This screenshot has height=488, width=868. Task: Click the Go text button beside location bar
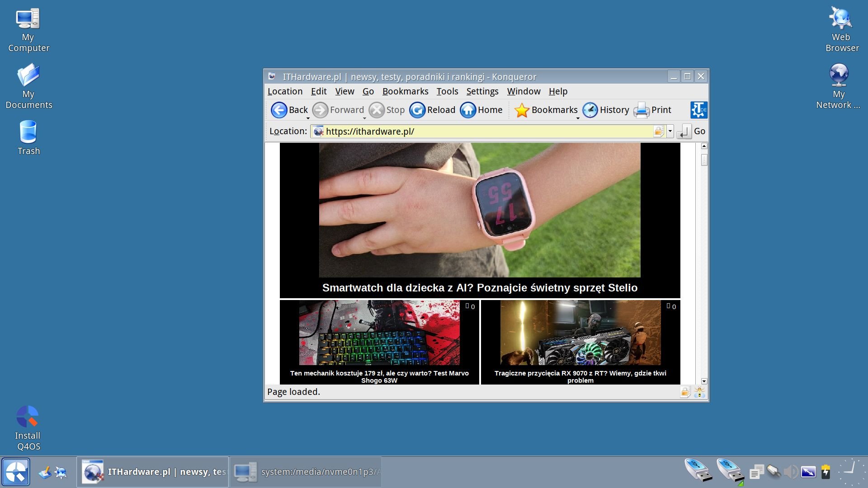click(699, 131)
